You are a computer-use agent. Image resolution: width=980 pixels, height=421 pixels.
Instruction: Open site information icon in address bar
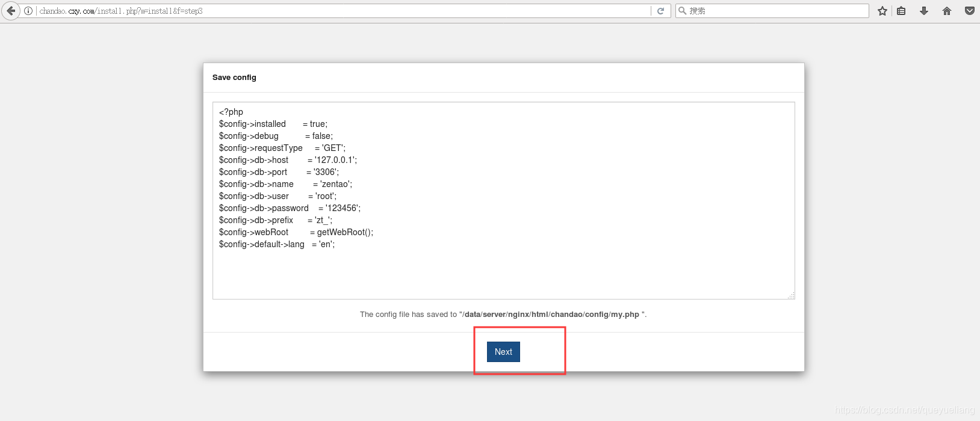(x=28, y=11)
